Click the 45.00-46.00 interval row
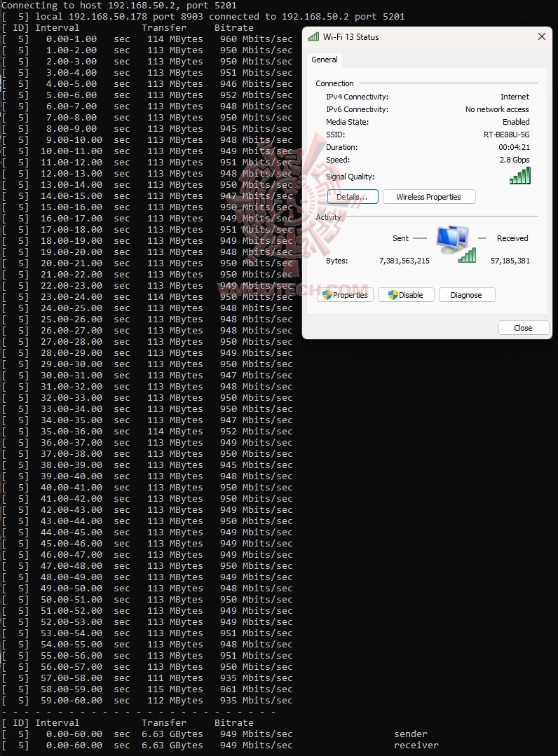This screenshot has width=558, height=756. click(x=147, y=544)
